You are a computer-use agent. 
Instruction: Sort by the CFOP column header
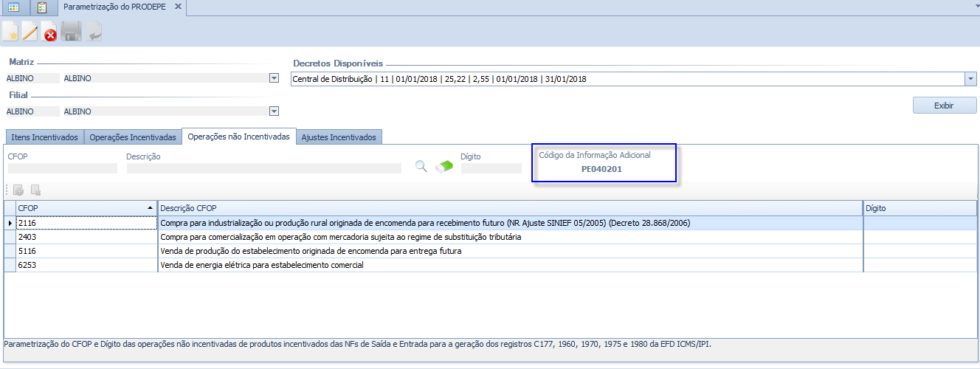pyautogui.click(x=86, y=208)
